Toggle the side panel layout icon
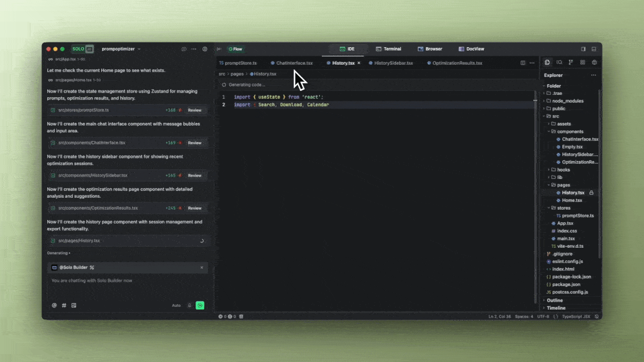Image resolution: width=644 pixels, height=362 pixels. click(583, 49)
